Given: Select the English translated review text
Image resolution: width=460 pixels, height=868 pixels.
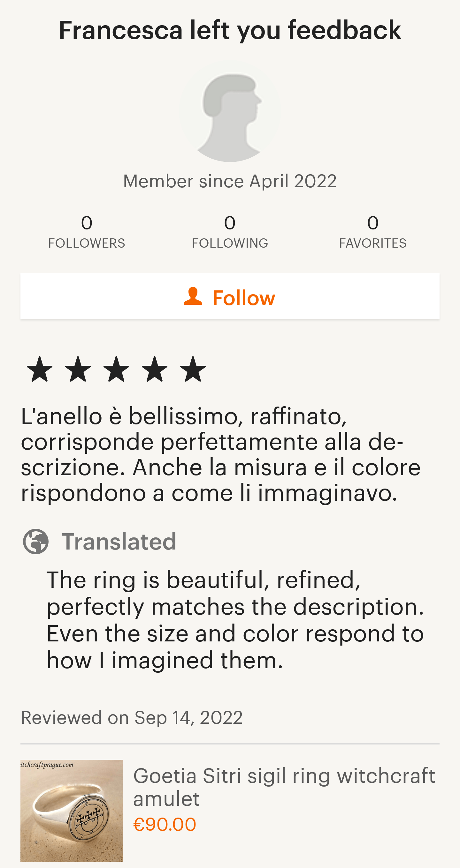Looking at the screenshot, I should 235,619.
